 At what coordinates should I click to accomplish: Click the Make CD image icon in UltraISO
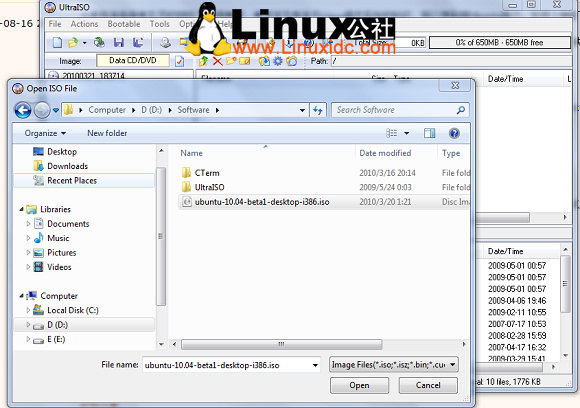pos(165,43)
